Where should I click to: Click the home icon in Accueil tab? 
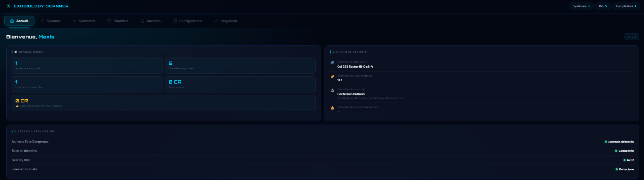[12, 21]
